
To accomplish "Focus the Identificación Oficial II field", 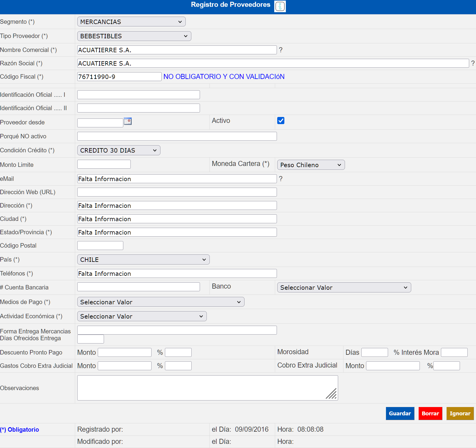I will point(138,108).
